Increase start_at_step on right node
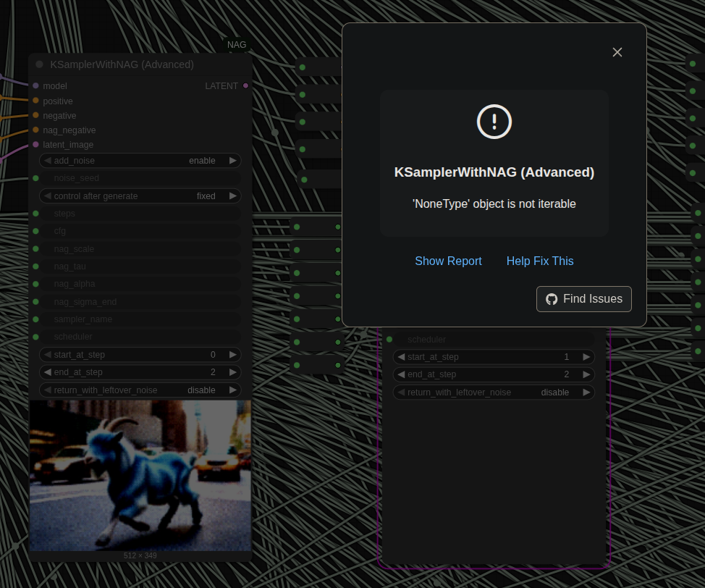The height and width of the screenshot is (588, 705). coord(586,357)
